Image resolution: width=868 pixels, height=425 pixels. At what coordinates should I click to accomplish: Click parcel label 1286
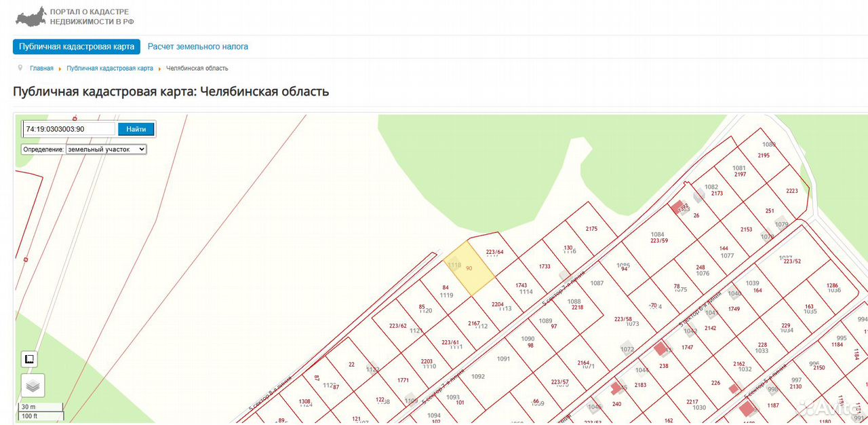pos(832,285)
